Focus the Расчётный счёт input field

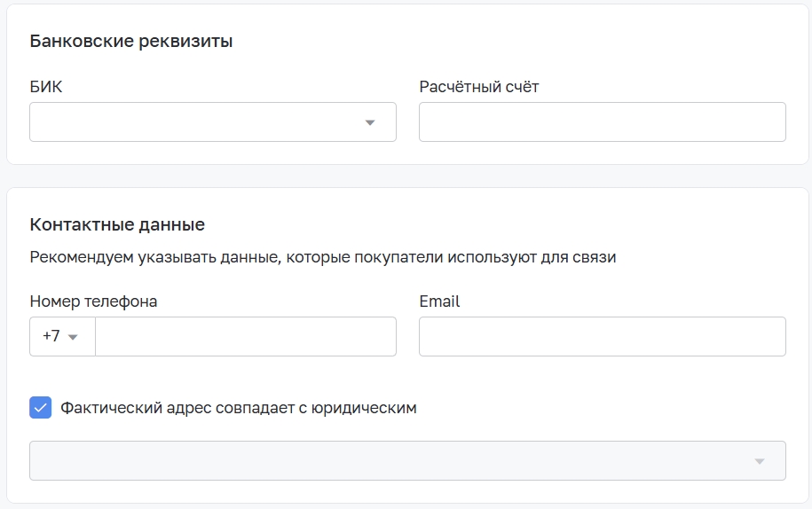point(603,122)
